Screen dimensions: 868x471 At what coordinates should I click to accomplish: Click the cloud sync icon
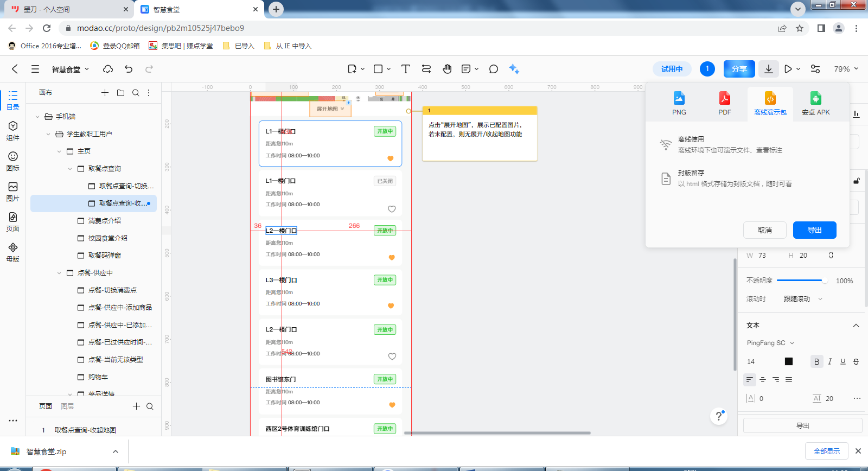point(108,69)
